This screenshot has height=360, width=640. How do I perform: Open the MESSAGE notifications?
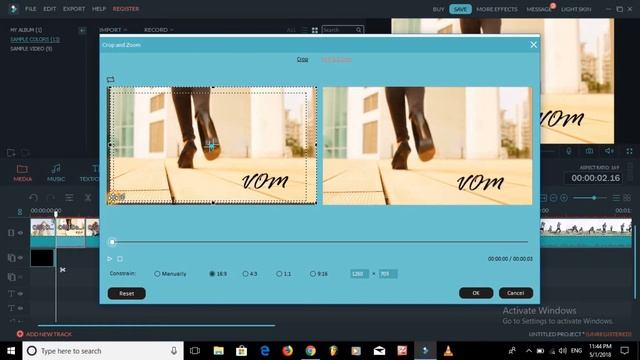point(539,9)
